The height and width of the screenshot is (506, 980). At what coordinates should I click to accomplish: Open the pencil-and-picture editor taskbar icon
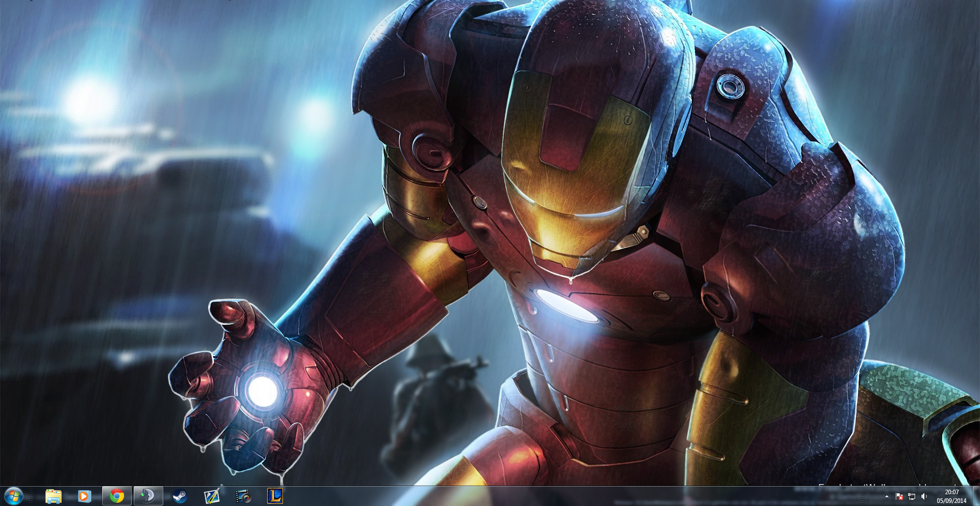(211, 496)
